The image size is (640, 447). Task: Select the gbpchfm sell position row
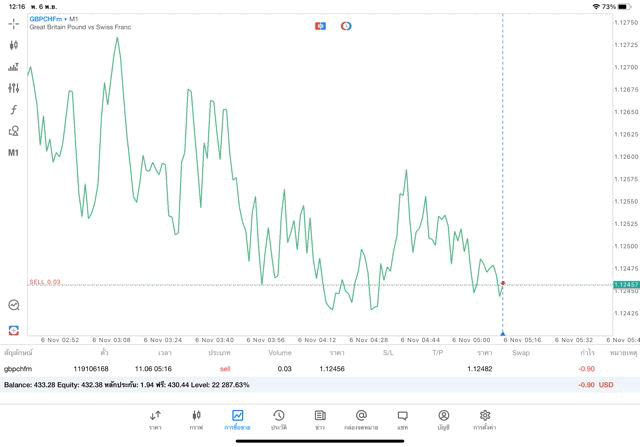pyautogui.click(x=300, y=369)
